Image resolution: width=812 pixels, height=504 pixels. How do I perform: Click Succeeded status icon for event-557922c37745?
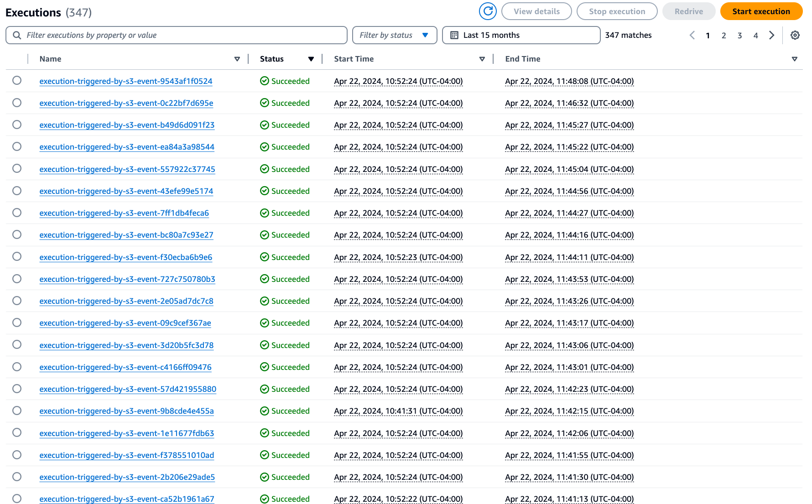(265, 169)
